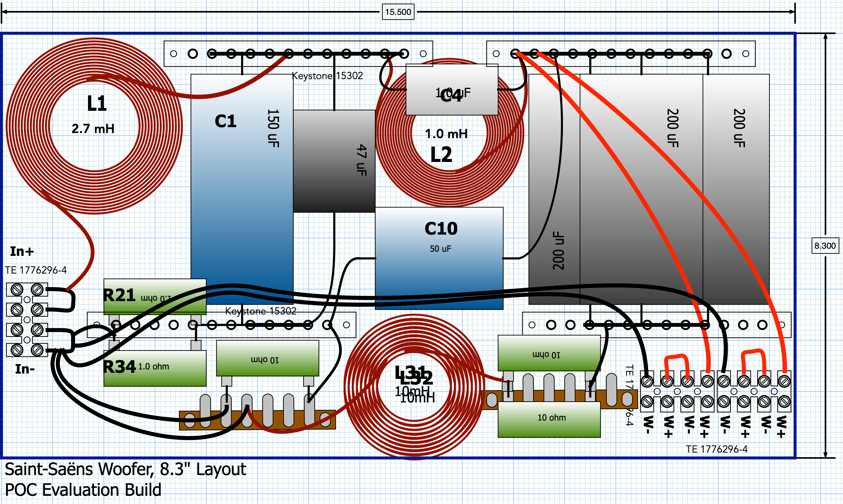Click the In- input label
The image size is (843, 504).
click(25, 369)
